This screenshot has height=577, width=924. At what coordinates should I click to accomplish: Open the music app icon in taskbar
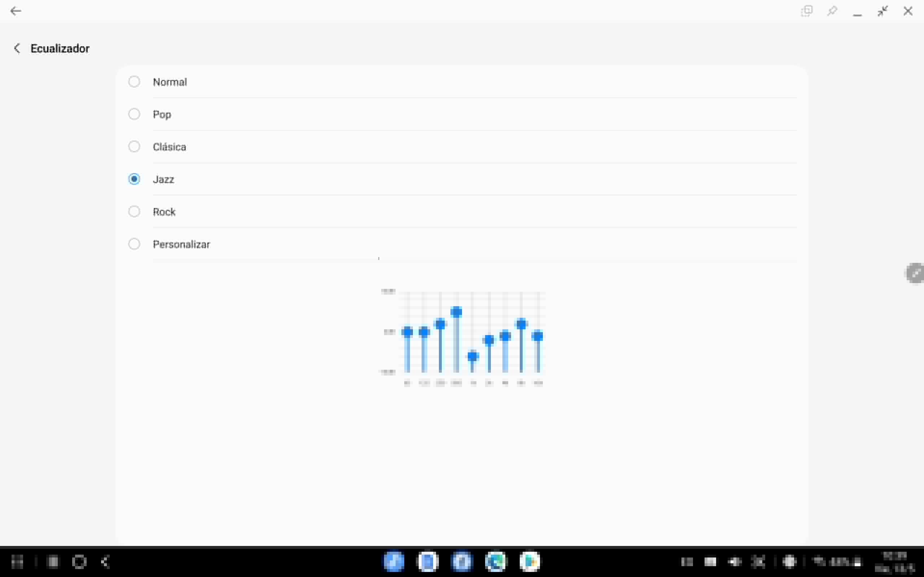393,561
